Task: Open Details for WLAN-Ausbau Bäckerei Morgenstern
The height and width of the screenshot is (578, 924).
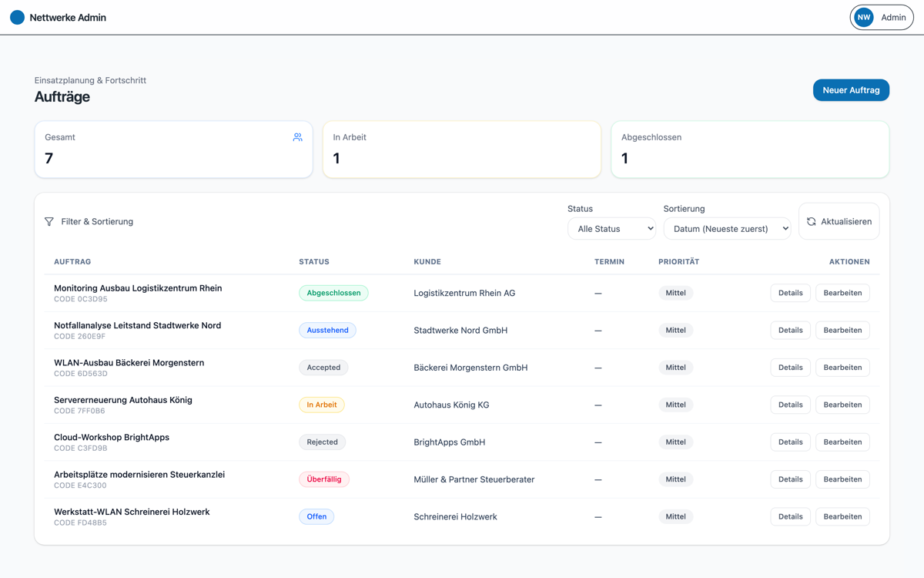Action: click(790, 368)
